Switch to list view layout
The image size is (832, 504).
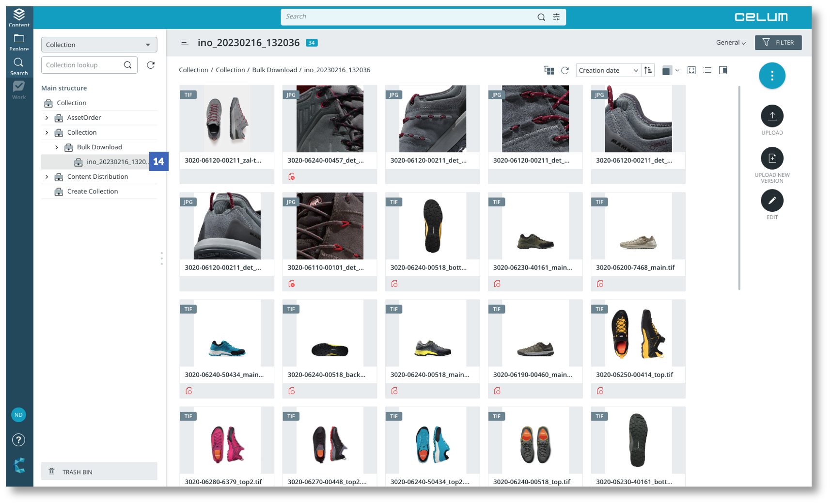707,70
